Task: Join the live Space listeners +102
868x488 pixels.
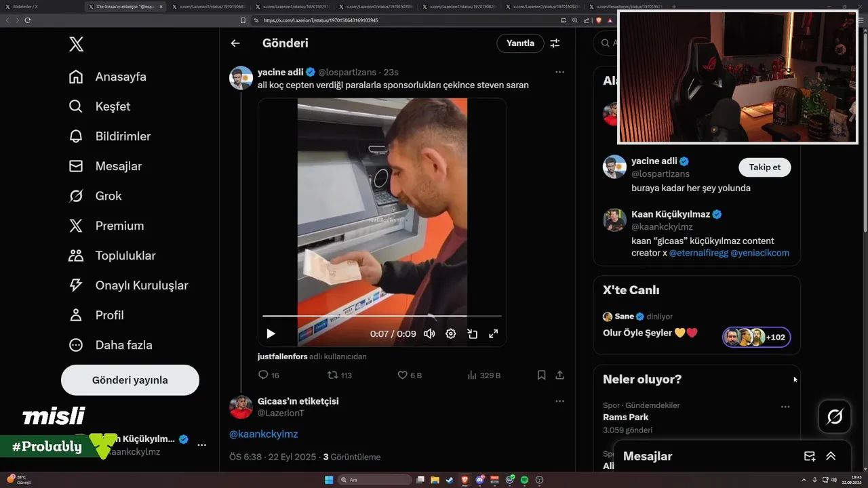Action: coord(756,337)
